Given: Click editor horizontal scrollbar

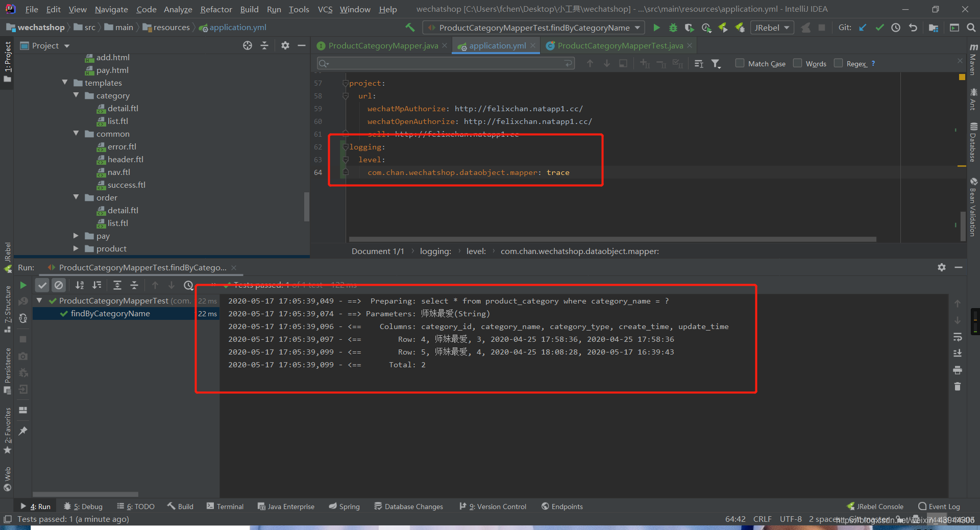Looking at the screenshot, I should click(x=612, y=239).
